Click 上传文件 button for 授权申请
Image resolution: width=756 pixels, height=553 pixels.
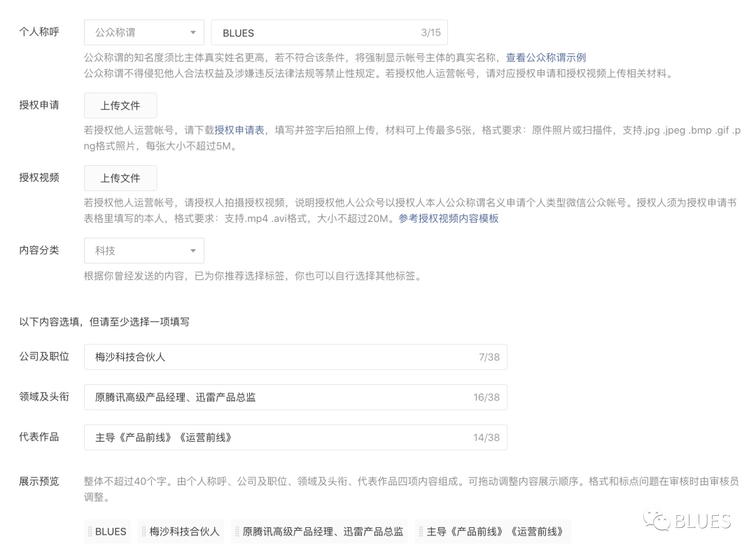[x=120, y=106]
